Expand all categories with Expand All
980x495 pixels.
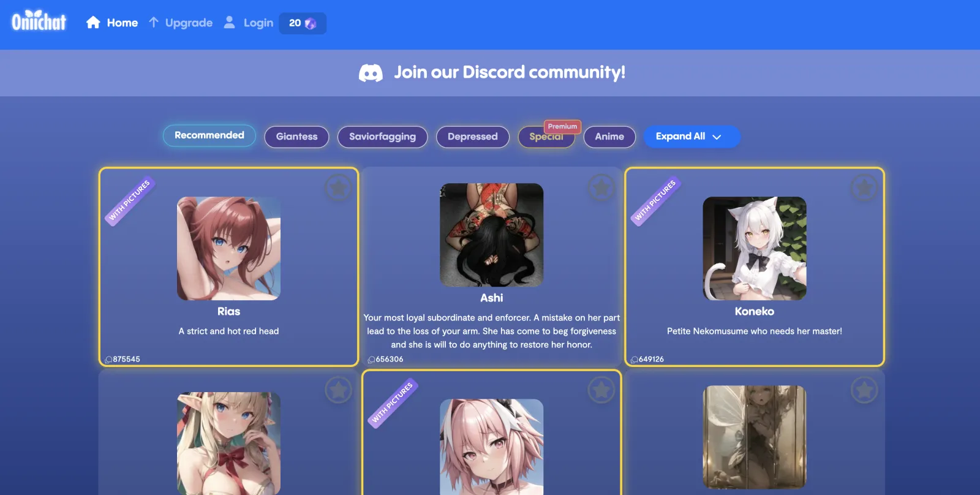click(x=692, y=137)
